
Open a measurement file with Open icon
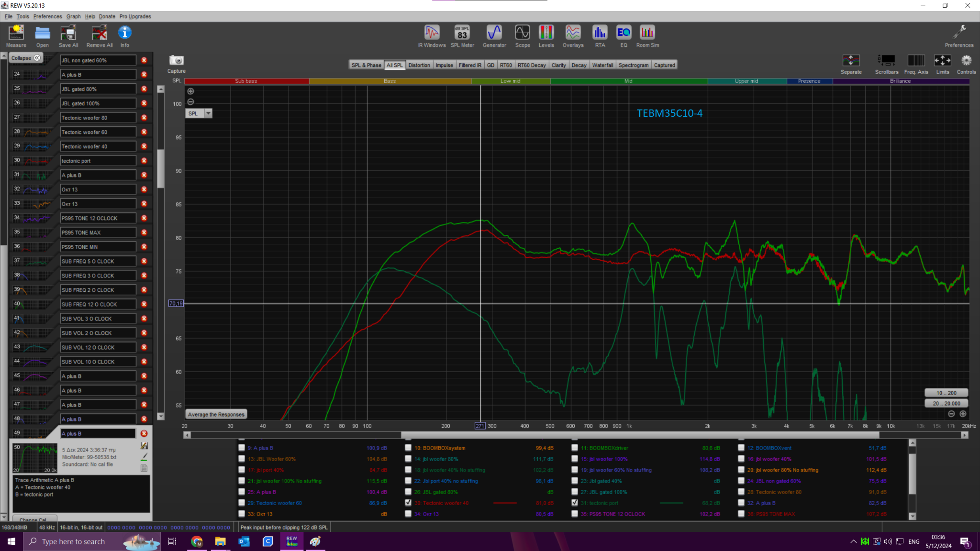coord(43,36)
